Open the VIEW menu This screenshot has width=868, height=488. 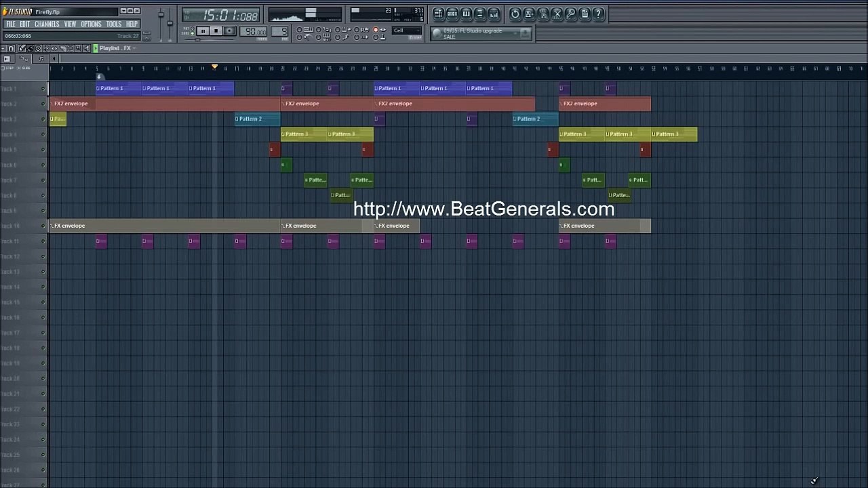[x=70, y=24]
